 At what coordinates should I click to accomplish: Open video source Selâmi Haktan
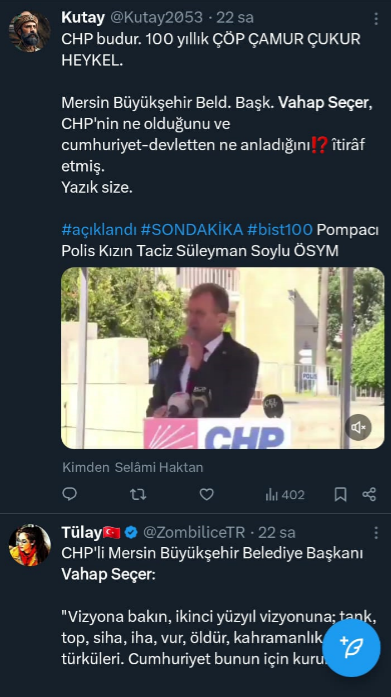pyautogui.click(x=159, y=468)
